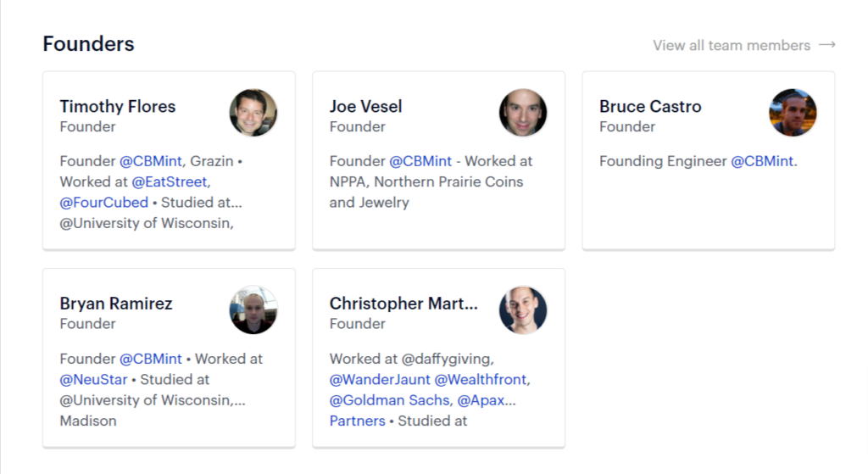The image size is (868, 474).
Task: Follow the @EatStreet link
Action: 171,181
